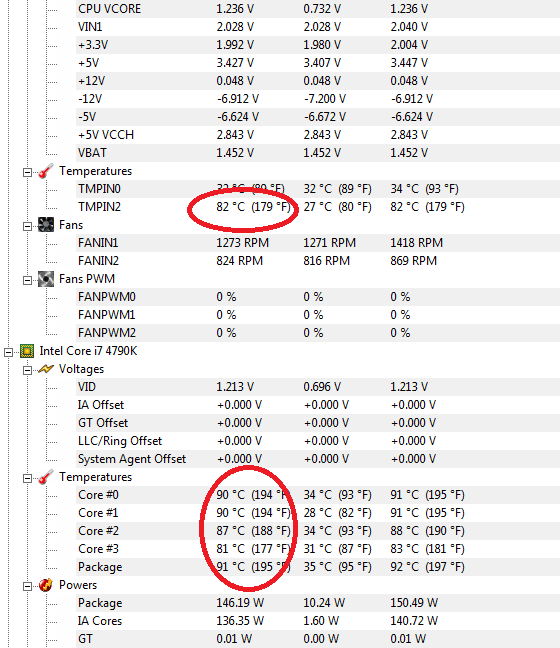Screen dimensions: 560x648
Task: Click the fan icon next to Fans
Action: pos(46,224)
